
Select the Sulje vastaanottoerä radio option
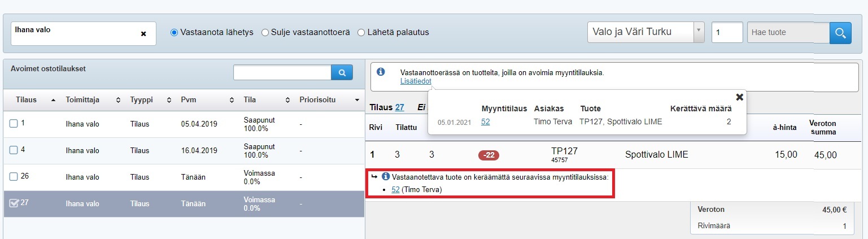(265, 32)
